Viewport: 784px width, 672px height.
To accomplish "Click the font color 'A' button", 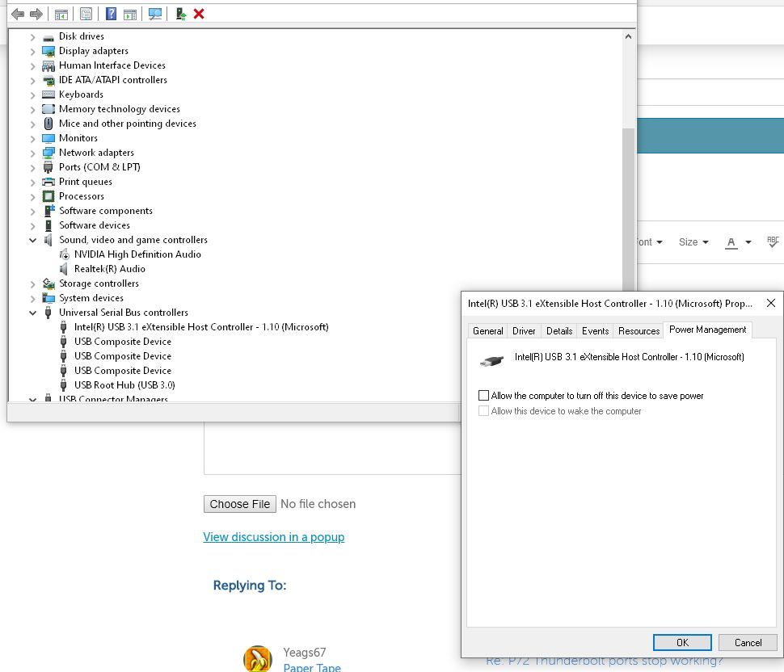I will [731, 242].
